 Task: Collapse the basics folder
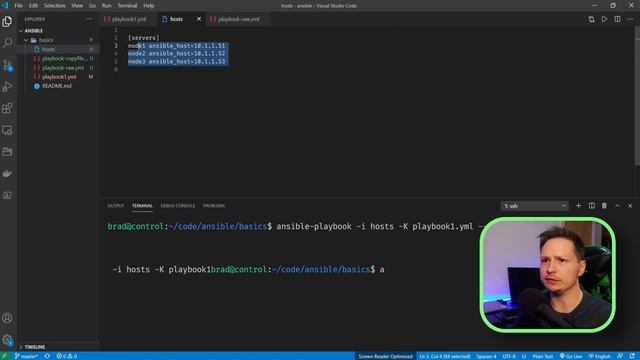click(46, 40)
